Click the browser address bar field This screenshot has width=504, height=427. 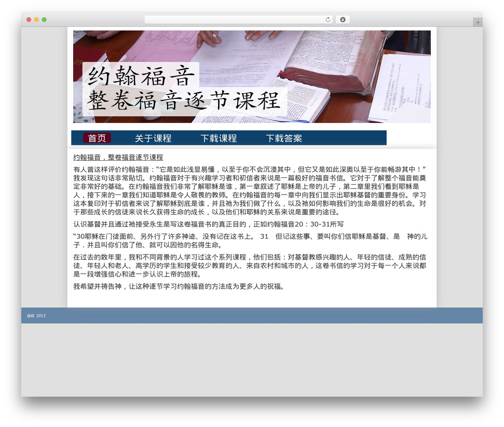tap(238, 20)
